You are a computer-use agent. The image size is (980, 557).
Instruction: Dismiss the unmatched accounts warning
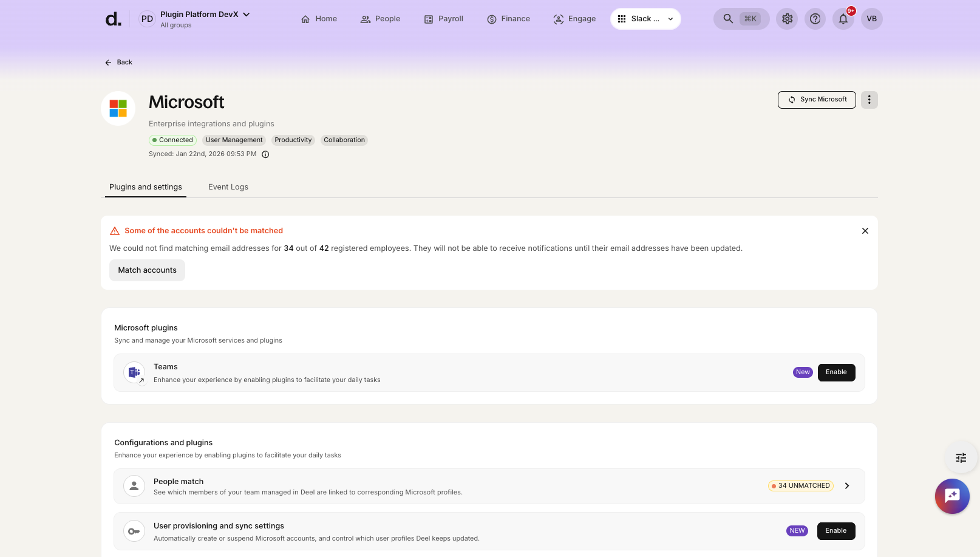(865, 231)
